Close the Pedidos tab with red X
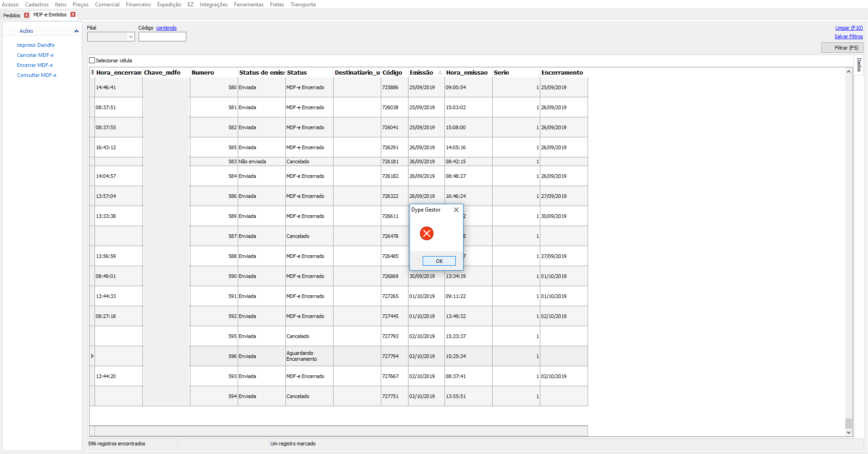 [x=26, y=15]
